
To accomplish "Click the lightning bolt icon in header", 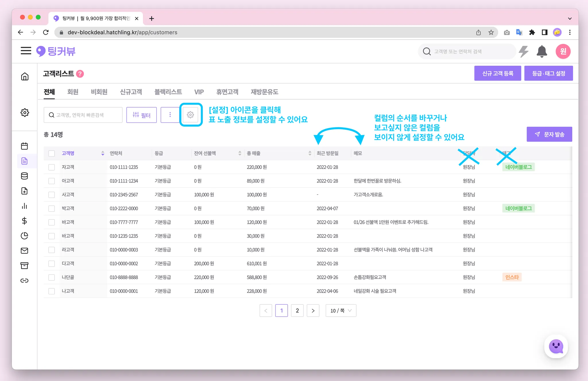I will tap(524, 51).
